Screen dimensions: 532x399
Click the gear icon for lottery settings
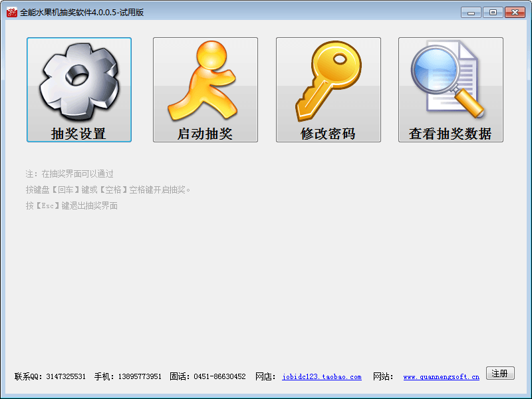click(78, 81)
